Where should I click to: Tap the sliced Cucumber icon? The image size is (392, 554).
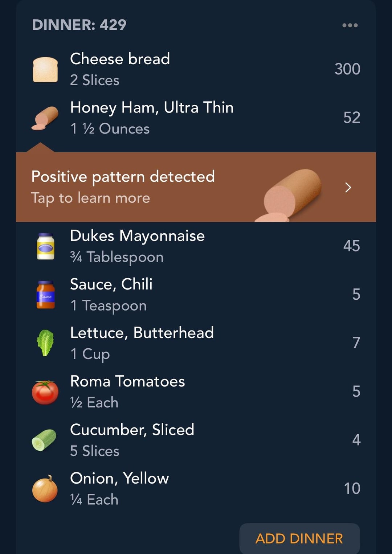[x=44, y=440]
